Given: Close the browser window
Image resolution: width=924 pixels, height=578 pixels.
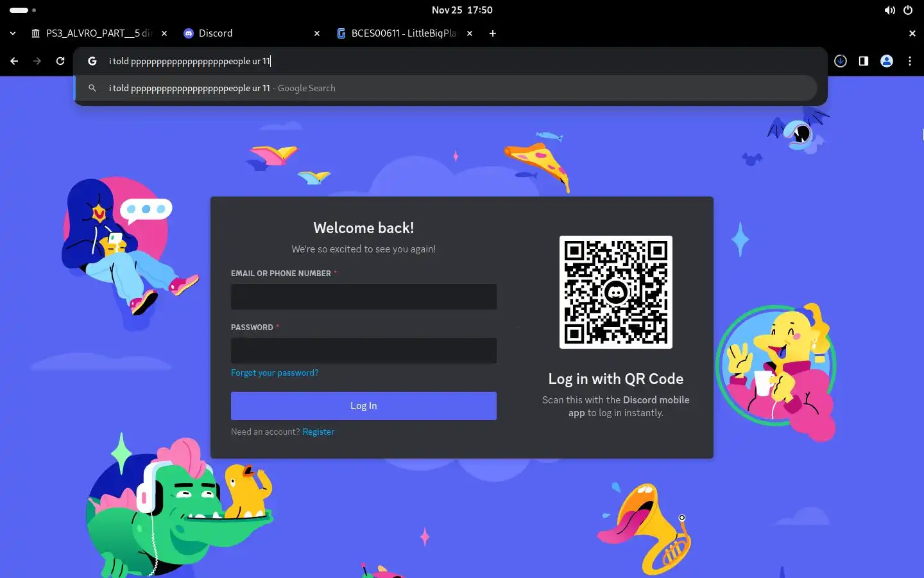Looking at the screenshot, I should (x=912, y=33).
